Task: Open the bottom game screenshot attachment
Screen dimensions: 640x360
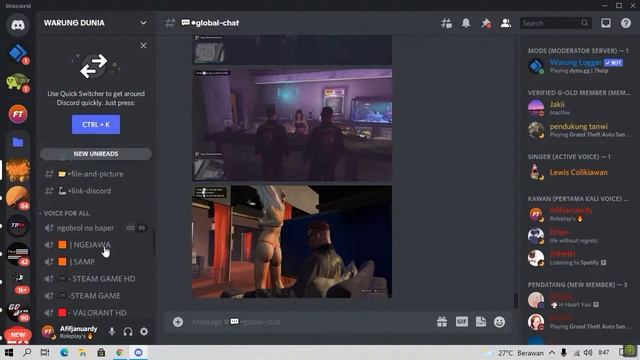Action: click(292, 242)
